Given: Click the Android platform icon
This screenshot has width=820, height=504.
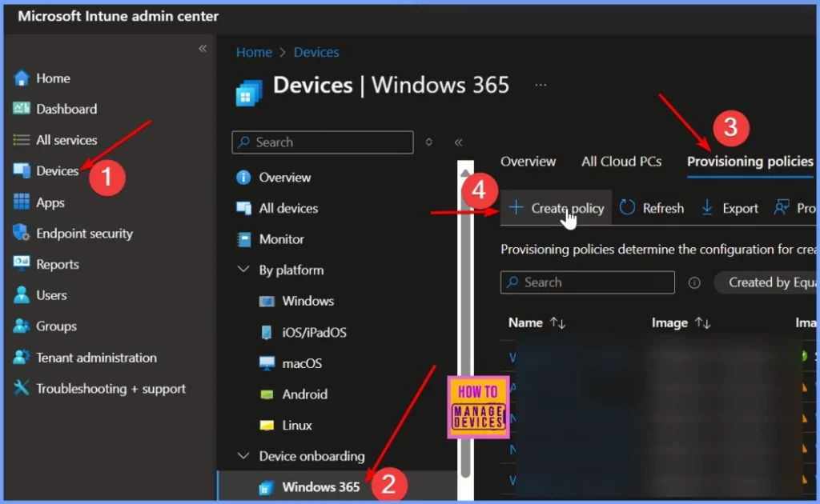Looking at the screenshot, I should (x=267, y=394).
